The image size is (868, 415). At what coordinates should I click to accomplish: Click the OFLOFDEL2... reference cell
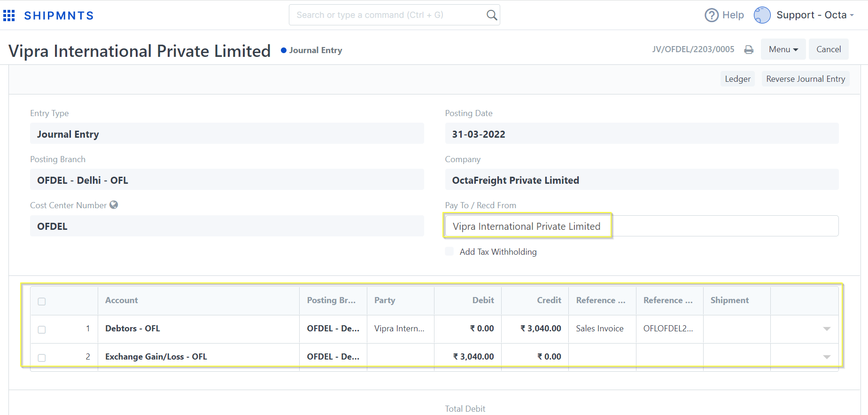tap(669, 329)
